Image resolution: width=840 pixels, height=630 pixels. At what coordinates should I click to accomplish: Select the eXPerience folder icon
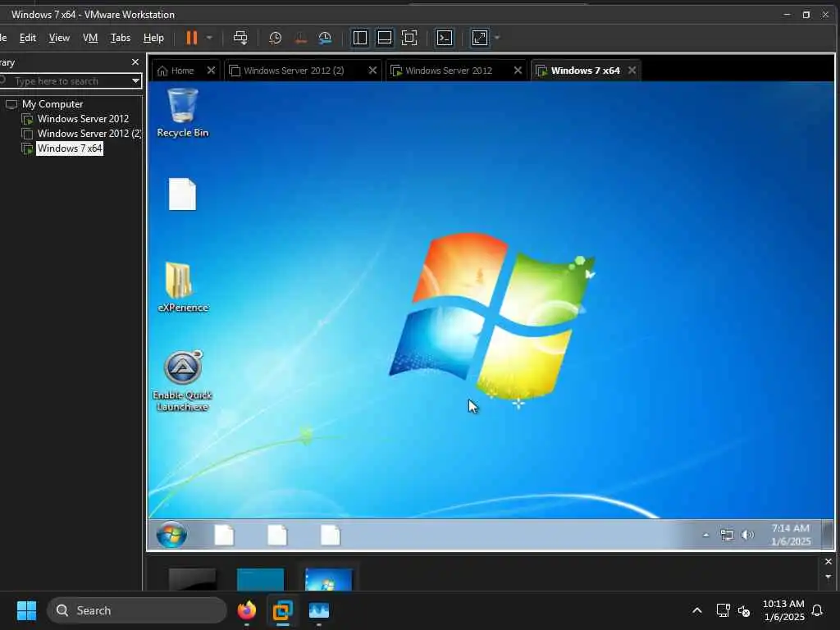[183, 287]
